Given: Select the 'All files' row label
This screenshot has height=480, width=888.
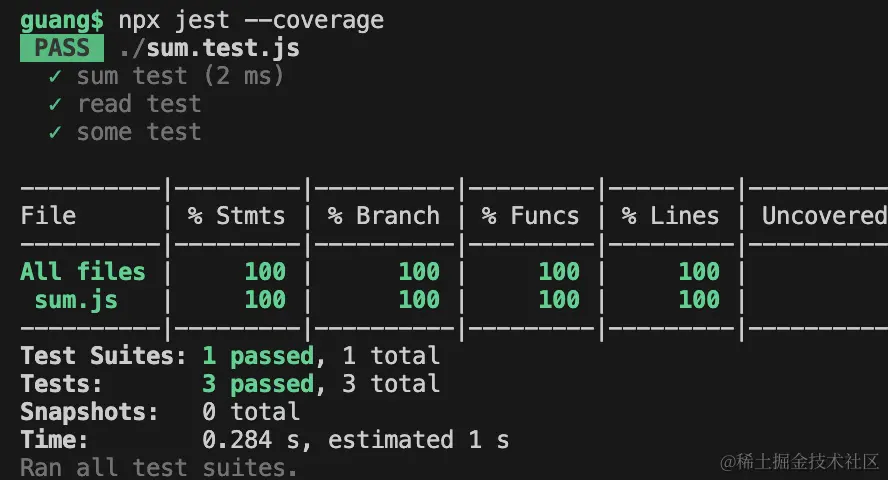Looking at the screenshot, I should coord(83,272).
